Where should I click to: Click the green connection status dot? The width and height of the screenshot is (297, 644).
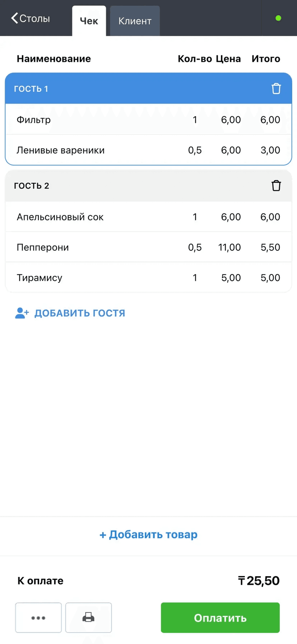pos(278,18)
